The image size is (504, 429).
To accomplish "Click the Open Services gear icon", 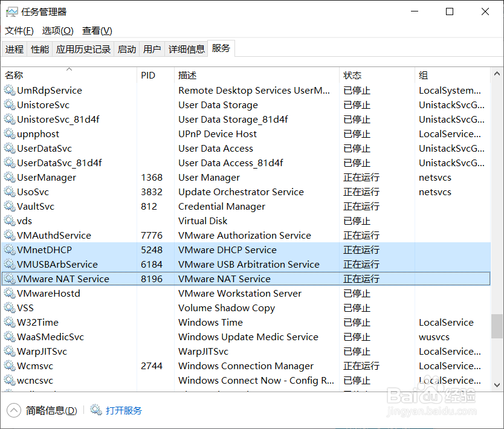I will click(96, 410).
